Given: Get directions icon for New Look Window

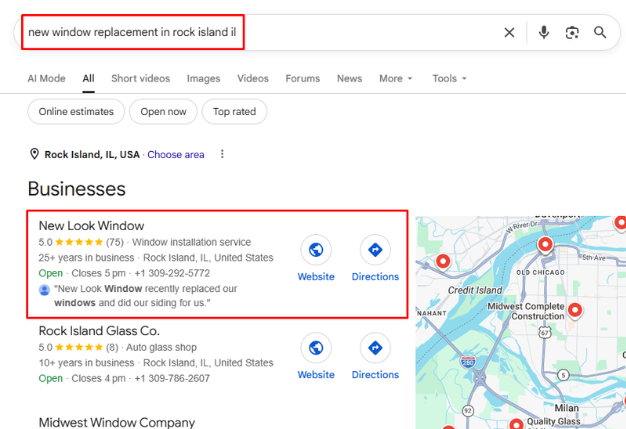Looking at the screenshot, I should click(x=375, y=250).
